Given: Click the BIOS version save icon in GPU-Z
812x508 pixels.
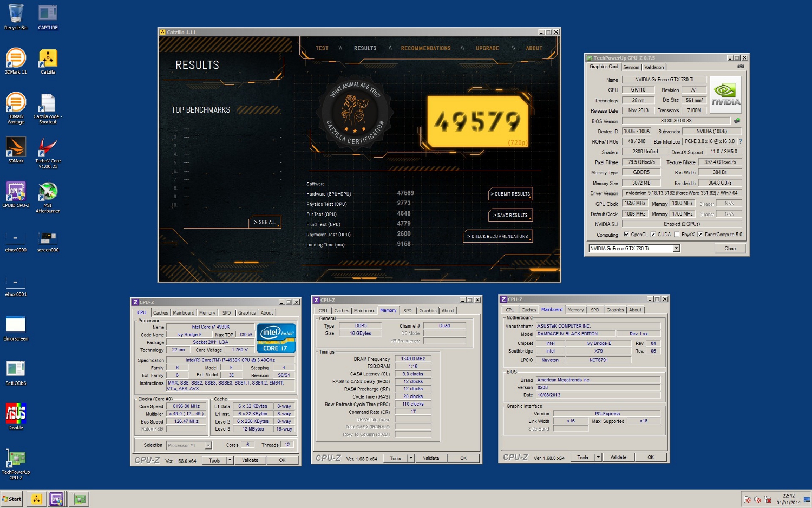Looking at the screenshot, I should tap(737, 121).
